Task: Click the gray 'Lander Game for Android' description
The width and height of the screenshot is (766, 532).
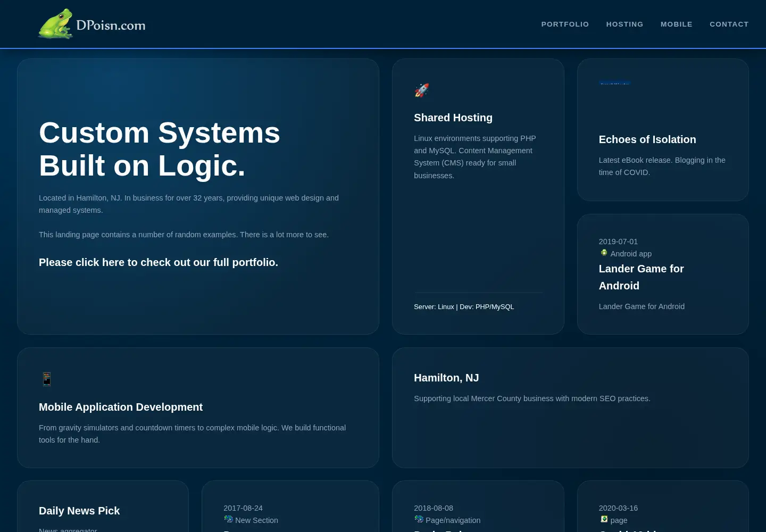Action: coord(642,306)
